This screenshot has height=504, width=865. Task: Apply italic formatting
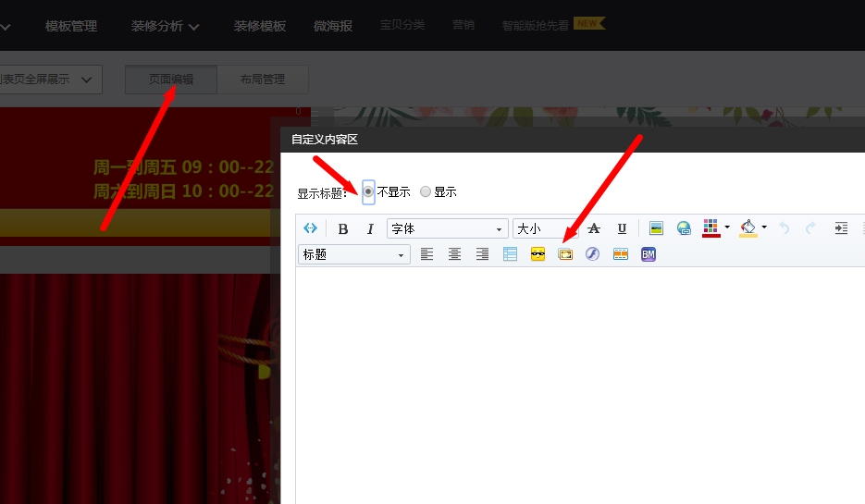click(370, 228)
